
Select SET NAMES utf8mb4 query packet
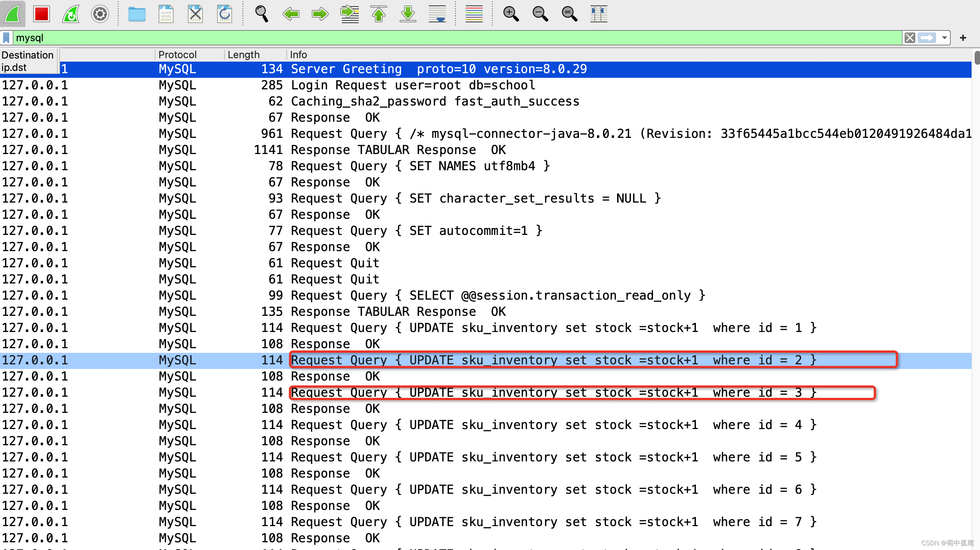coord(486,166)
